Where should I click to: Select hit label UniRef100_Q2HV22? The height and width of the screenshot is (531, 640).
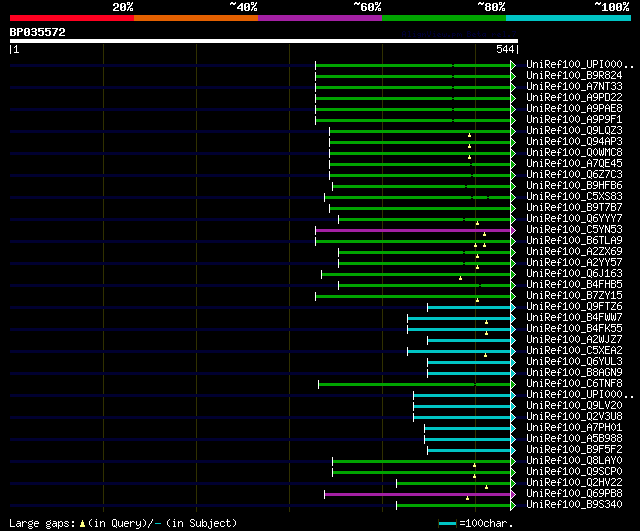point(574,483)
